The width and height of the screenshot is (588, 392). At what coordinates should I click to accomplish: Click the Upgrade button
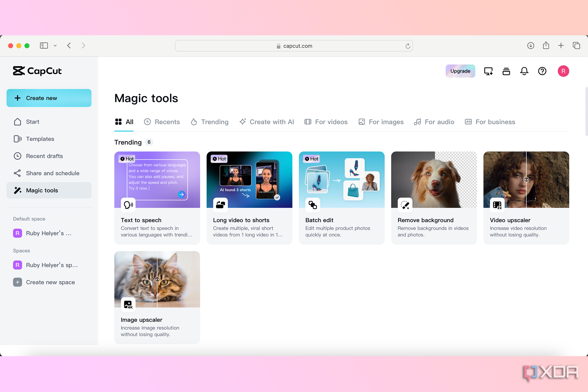click(460, 71)
